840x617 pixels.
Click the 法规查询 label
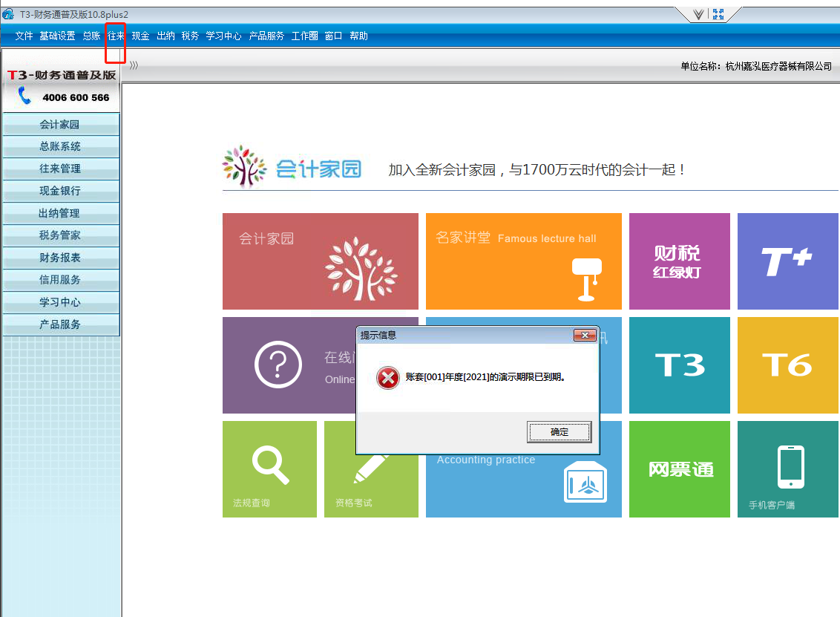click(x=252, y=503)
